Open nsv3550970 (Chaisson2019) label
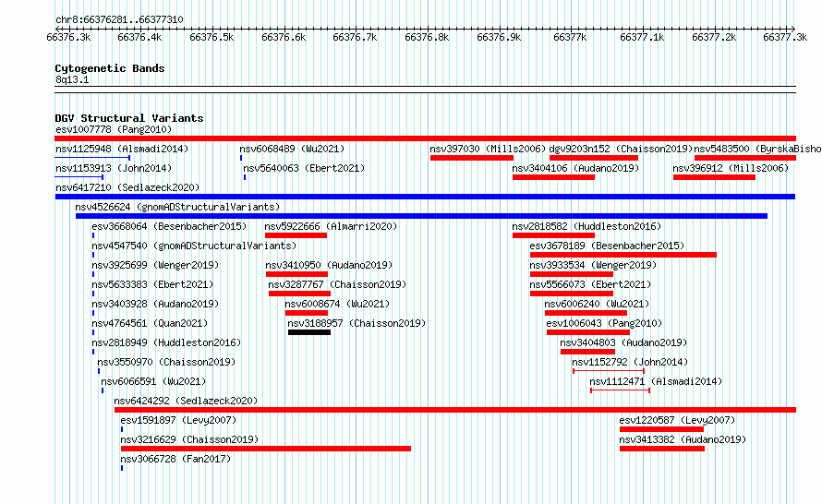Image resolution: width=822 pixels, height=504 pixels. click(x=166, y=362)
